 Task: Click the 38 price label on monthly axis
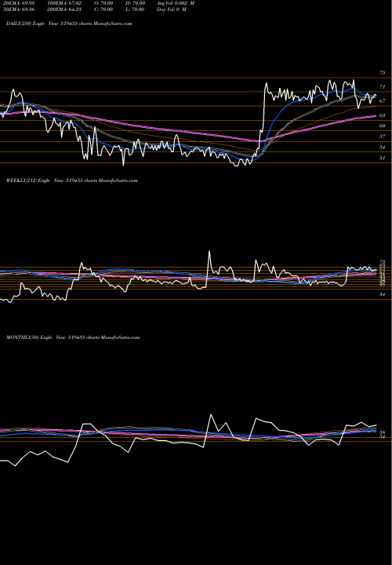click(x=383, y=432)
